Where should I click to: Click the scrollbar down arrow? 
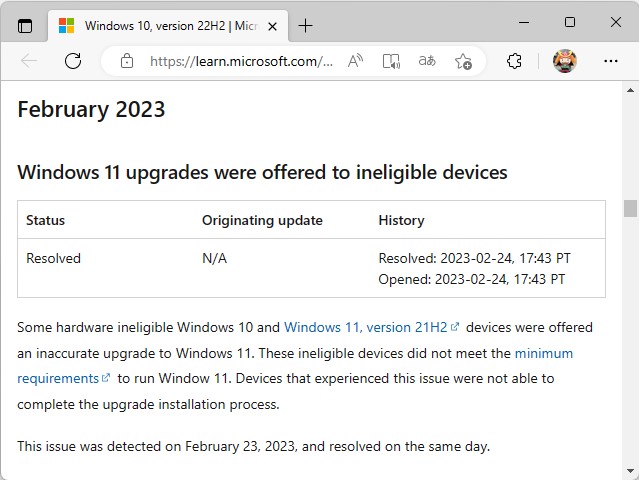tap(630, 471)
